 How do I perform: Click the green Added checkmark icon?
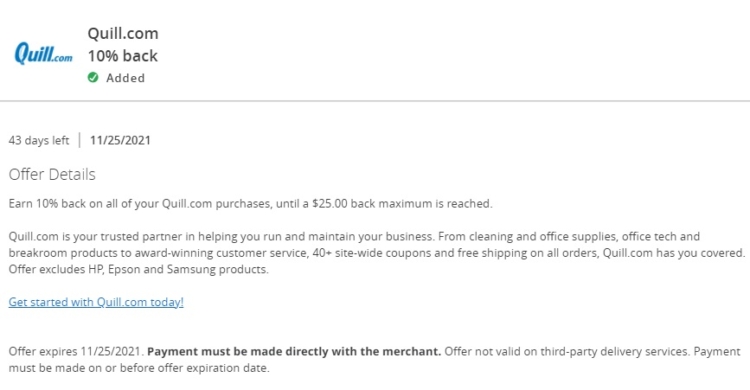point(93,78)
